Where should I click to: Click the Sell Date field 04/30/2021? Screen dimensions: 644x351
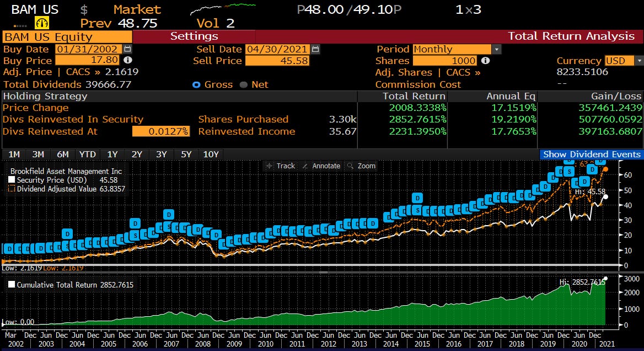tap(277, 49)
